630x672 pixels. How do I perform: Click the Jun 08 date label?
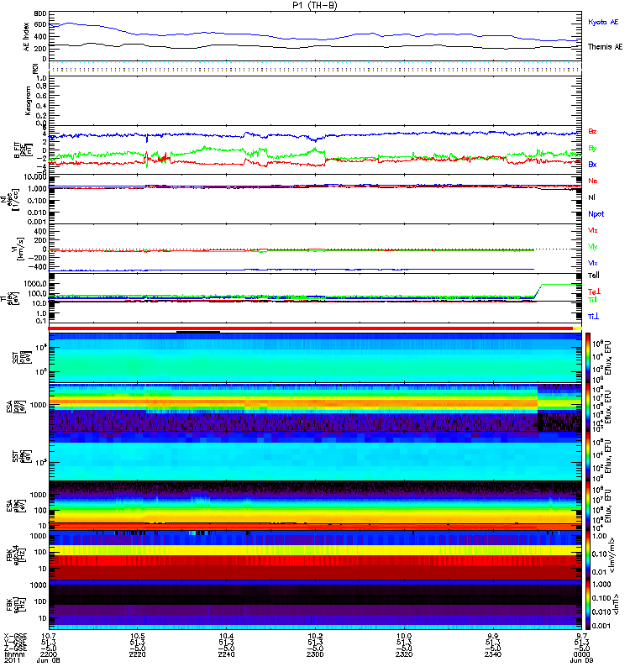(x=48, y=660)
